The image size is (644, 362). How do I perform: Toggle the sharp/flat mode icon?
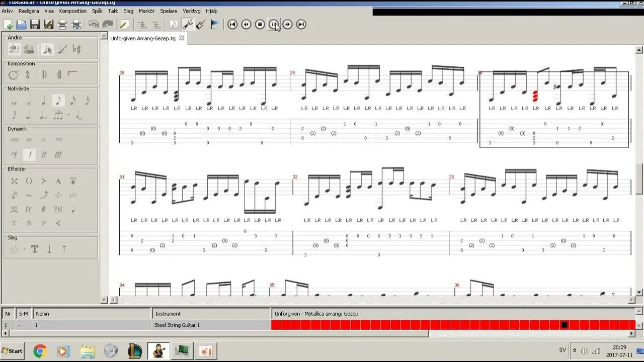76,49
